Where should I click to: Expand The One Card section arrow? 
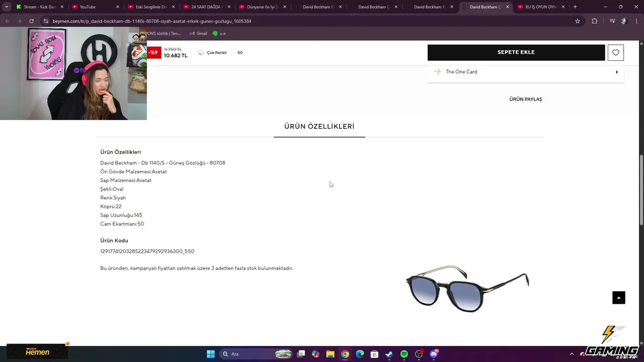[x=617, y=72]
